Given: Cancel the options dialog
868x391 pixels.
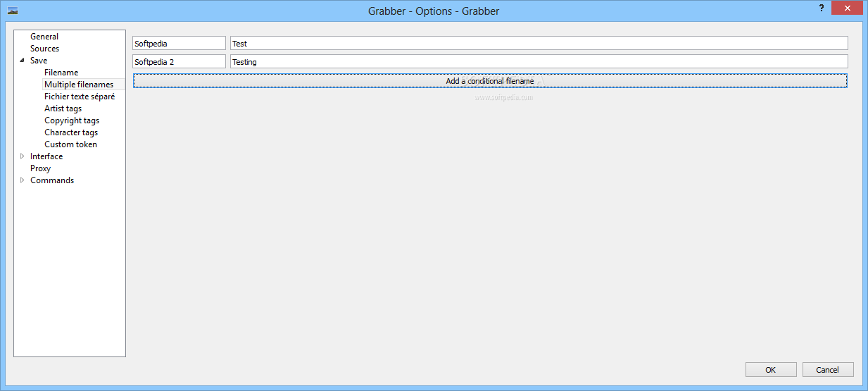Looking at the screenshot, I should pos(827,370).
